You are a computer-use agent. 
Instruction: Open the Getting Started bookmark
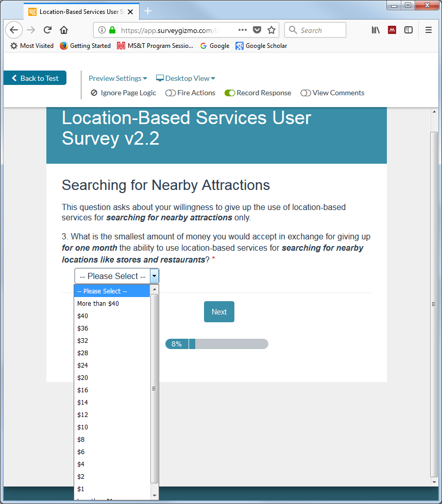coord(85,46)
